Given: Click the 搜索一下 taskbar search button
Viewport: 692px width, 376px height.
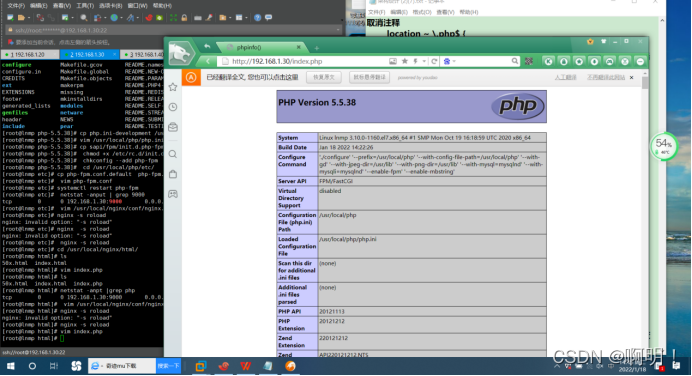Looking at the screenshot, I should pos(168,366).
